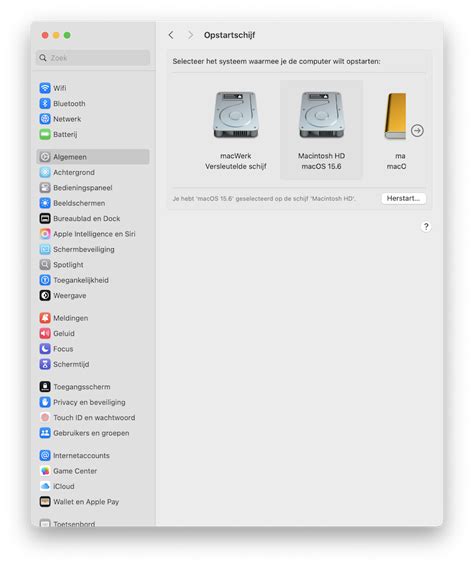Click the Algemeen gear icon

tap(45, 157)
